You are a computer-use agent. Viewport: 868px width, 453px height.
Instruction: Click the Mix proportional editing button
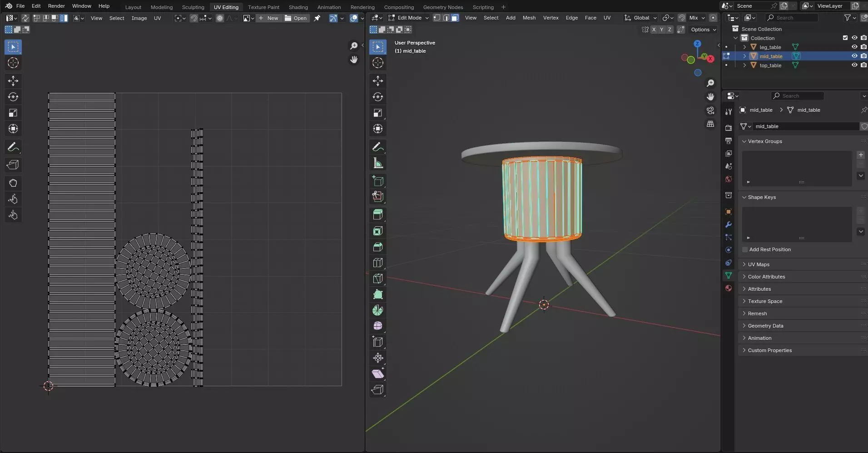click(x=696, y=18)
